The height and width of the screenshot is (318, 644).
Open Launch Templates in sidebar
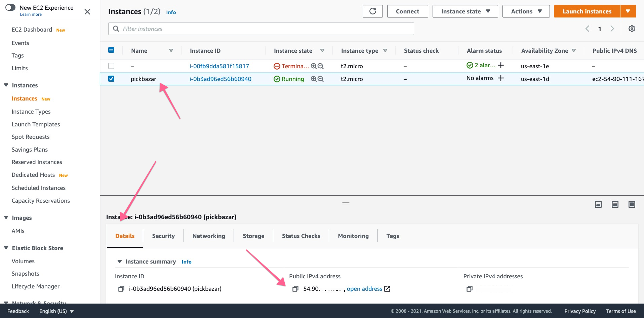coord(36,124)
